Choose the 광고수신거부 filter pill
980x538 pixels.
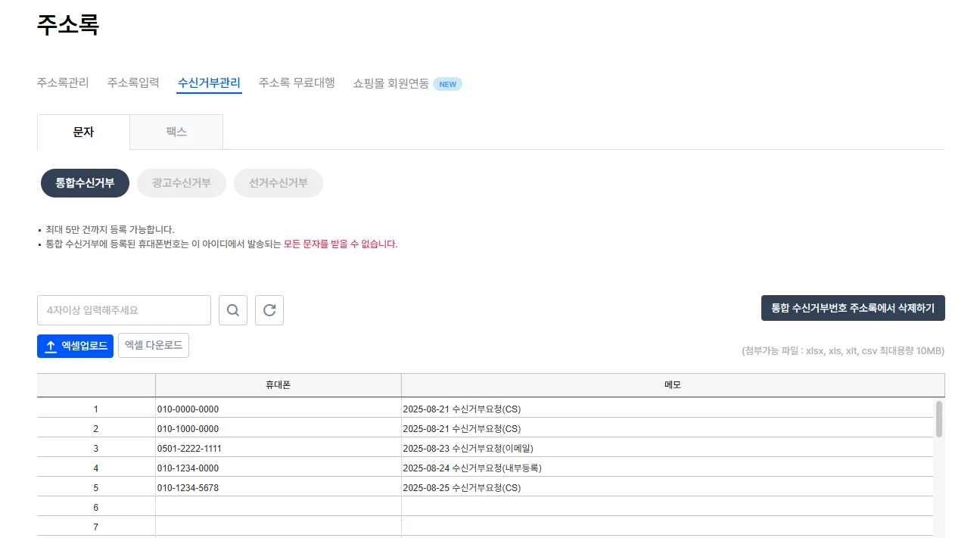coord(182,183)
